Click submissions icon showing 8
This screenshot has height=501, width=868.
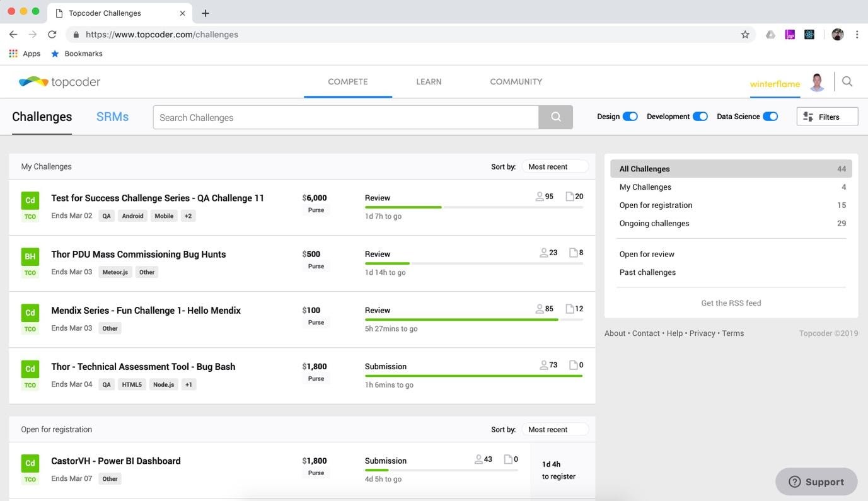574,253
